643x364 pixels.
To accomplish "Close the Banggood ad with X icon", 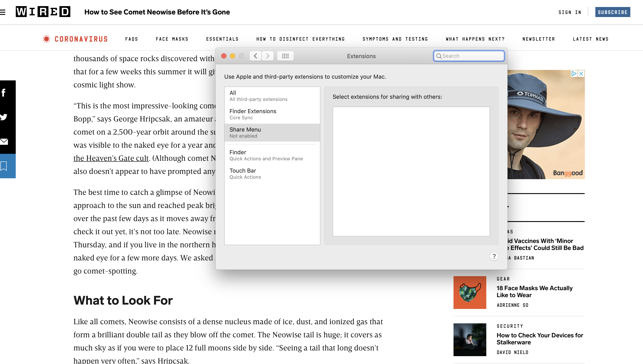I will point(581,73).
